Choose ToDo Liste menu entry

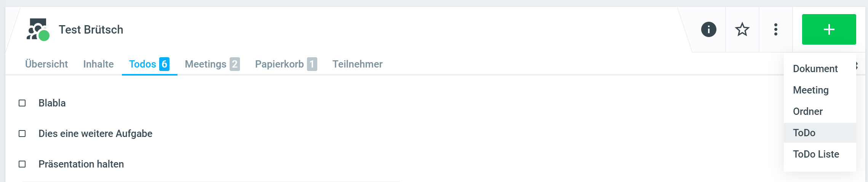[816, 154]
